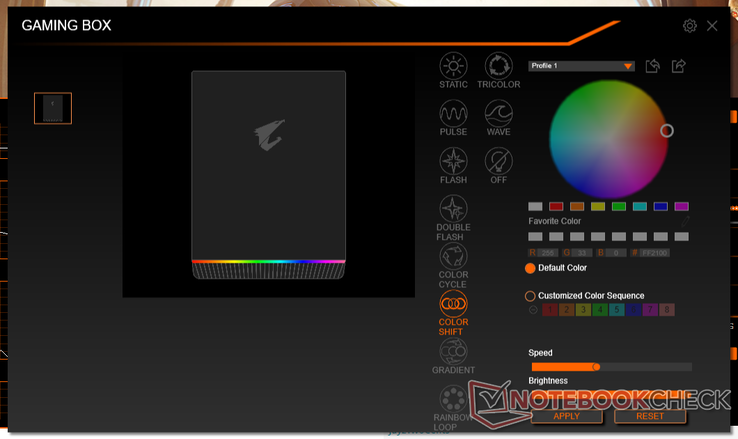Pick the purple preset color swatch
Viewport: 738px width, 439px height.
682,206
